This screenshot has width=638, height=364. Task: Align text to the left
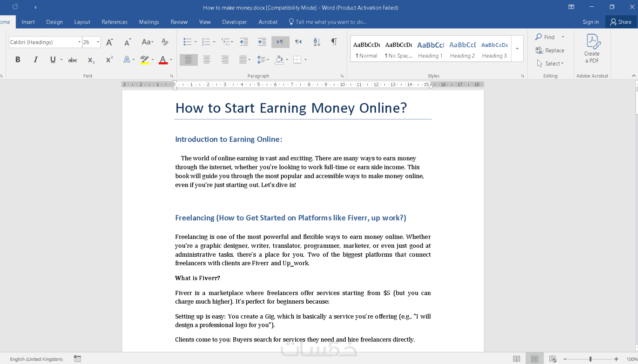tap(188, 60)
